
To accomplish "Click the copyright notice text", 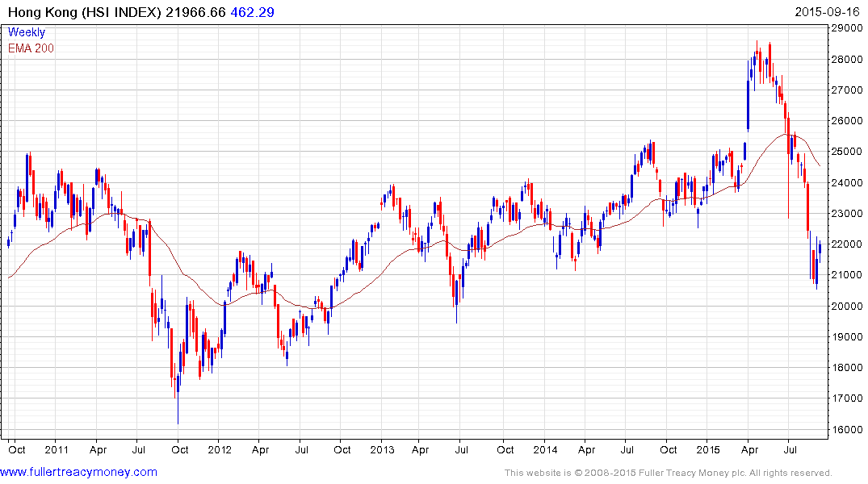I will tap(669, 473).
